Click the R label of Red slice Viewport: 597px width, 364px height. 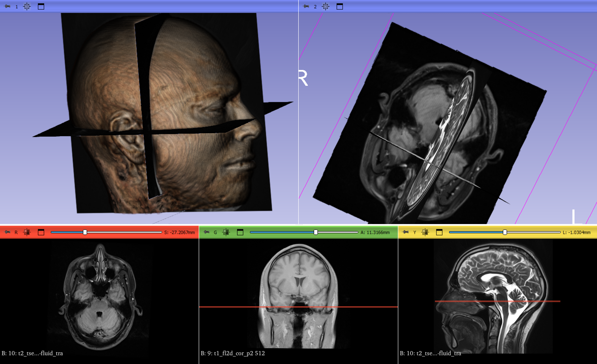point(16,232)
